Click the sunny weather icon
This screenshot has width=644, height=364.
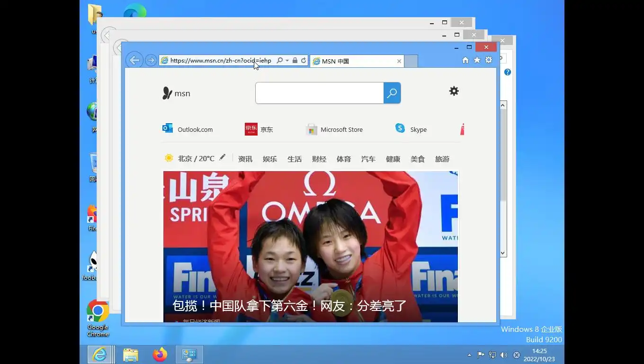(169, 158)
